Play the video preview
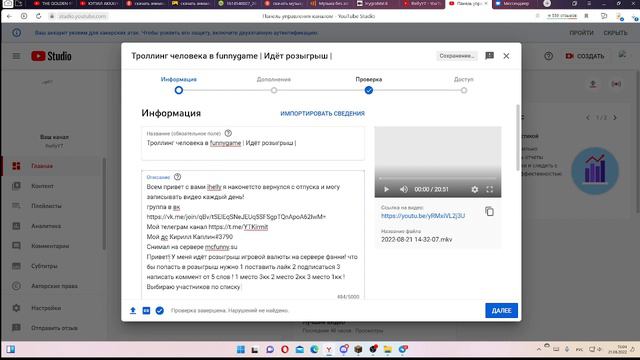 (387, 189)
